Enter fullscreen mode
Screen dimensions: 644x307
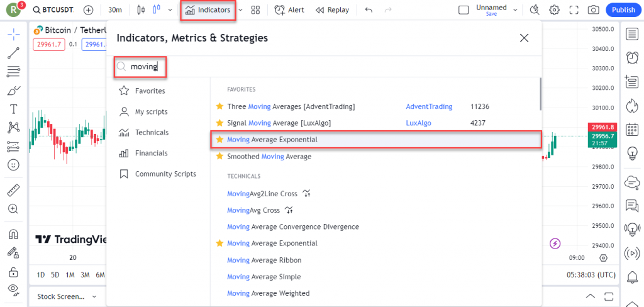pos(574,10)
